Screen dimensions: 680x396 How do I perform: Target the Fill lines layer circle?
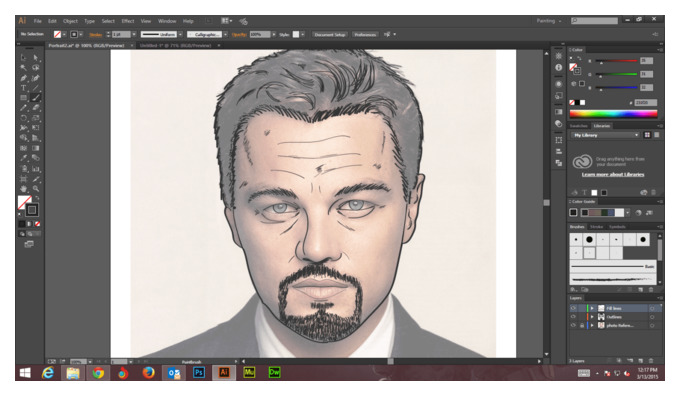tap(652, 308)
